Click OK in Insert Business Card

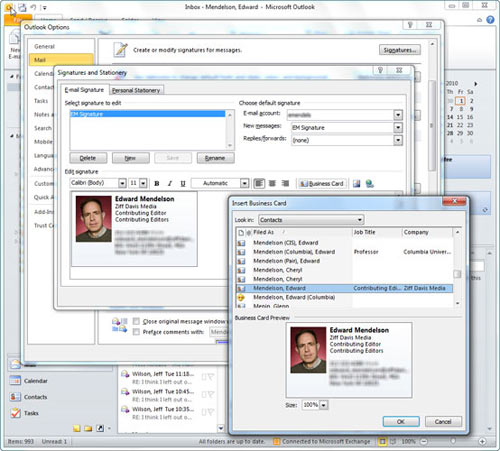click(401, 422)
